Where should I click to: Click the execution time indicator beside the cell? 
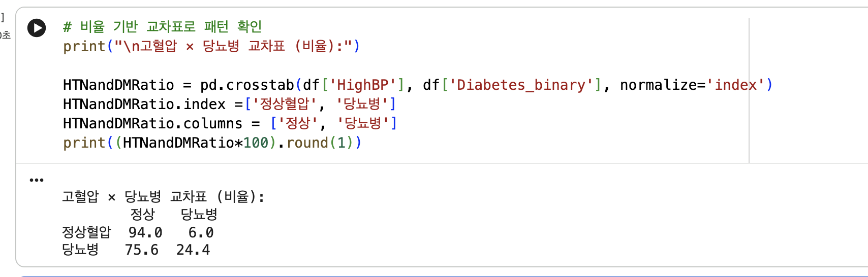coord(5,35)
